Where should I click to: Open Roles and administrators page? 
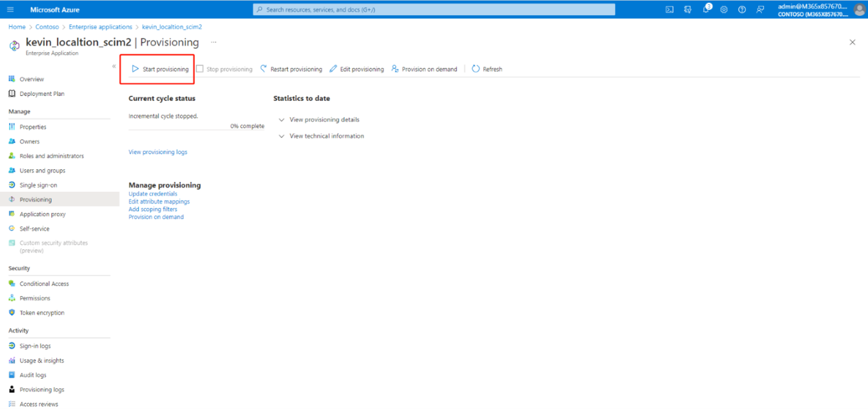52,156
